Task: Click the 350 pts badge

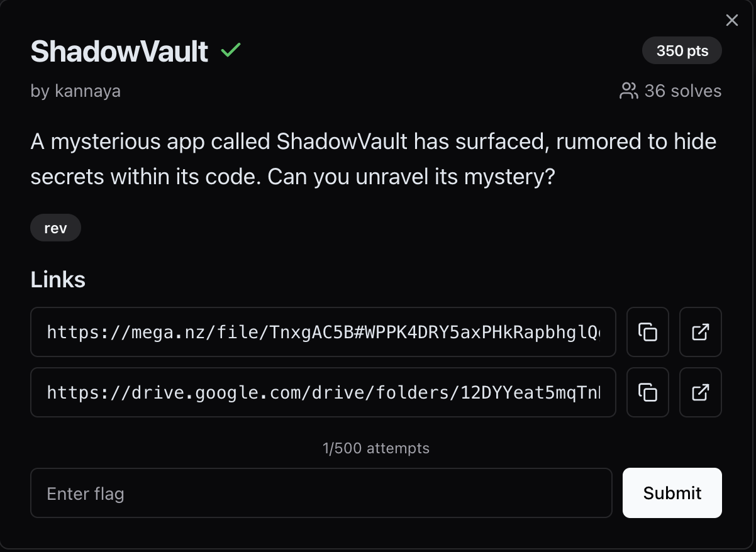Action: coord(682,51)
